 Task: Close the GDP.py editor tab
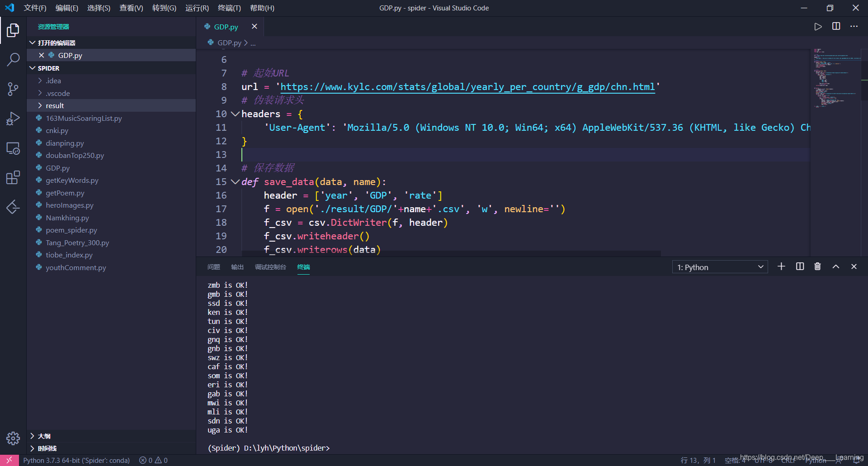(x=255, y=26)
